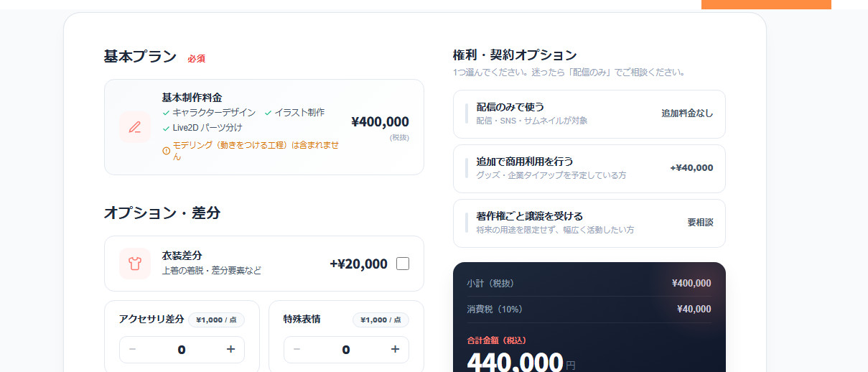This screenshot has height=372, width=868.
Task: Click the green checkmark beside キャラクターデザイン
Action: tap(166, 113)
